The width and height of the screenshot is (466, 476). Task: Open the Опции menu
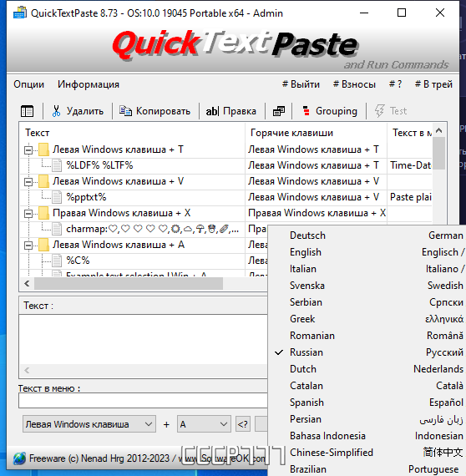point(29,84)
